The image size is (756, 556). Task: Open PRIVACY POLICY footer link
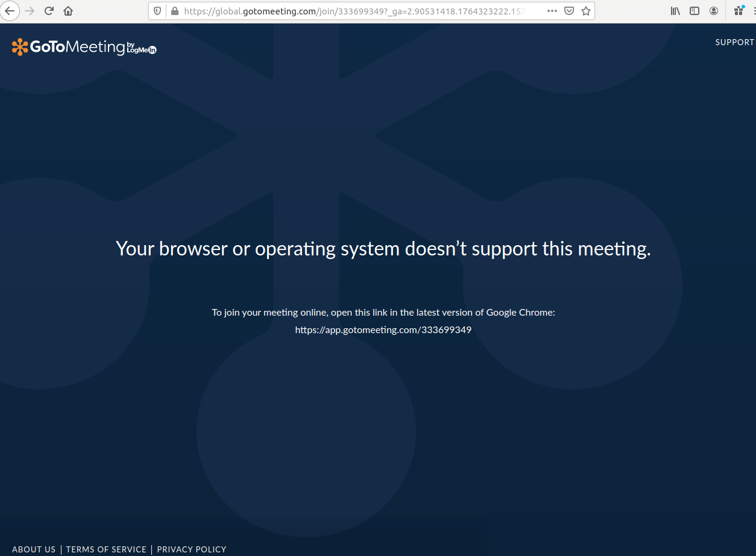click(x=192, y=549)
